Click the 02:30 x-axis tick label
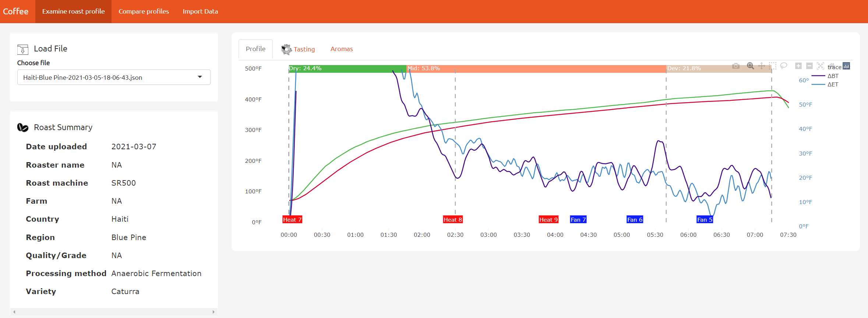Viewport: 868px width, 318px height. (455, 235)
